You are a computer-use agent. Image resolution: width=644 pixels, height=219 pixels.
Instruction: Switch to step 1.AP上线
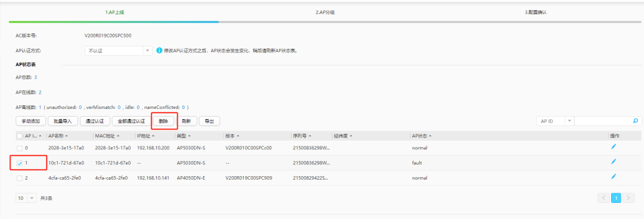point(114,12)
